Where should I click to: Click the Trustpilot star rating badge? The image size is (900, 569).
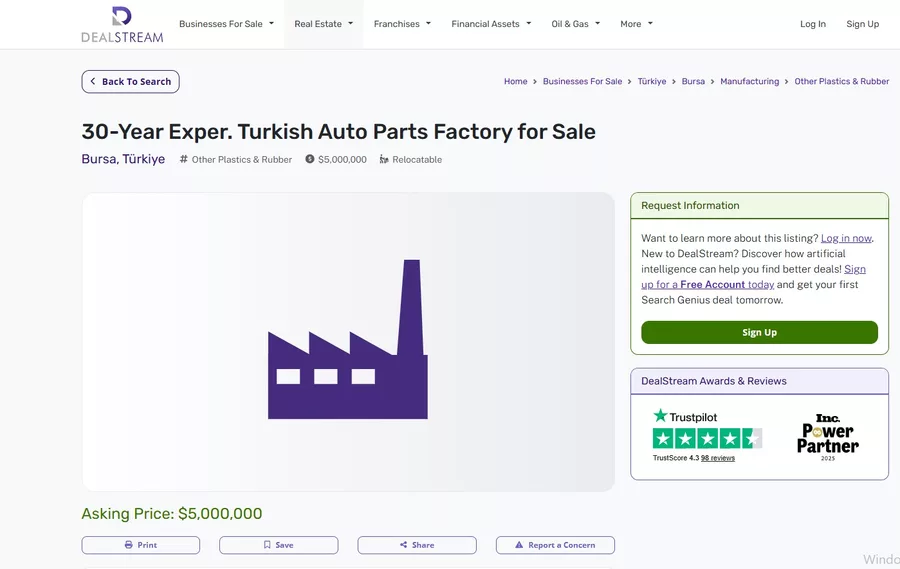click(707, 438)
